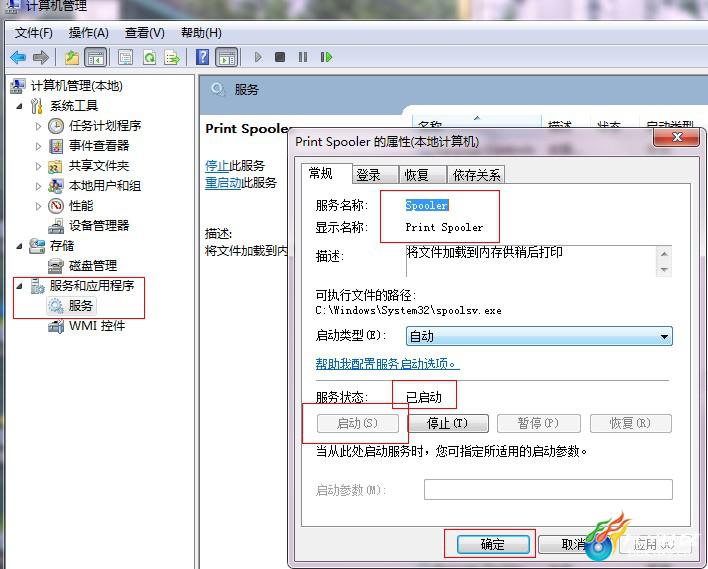
Task: Select 存储 tree node
Action: 61,246
